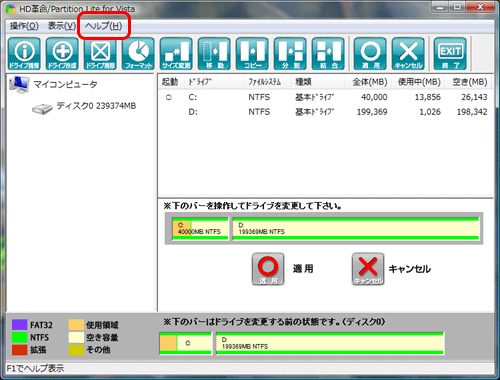500x380 pixels.
Task: Select the editable D: 199369MB NTFS partition bar
Action: click(356, 228)
